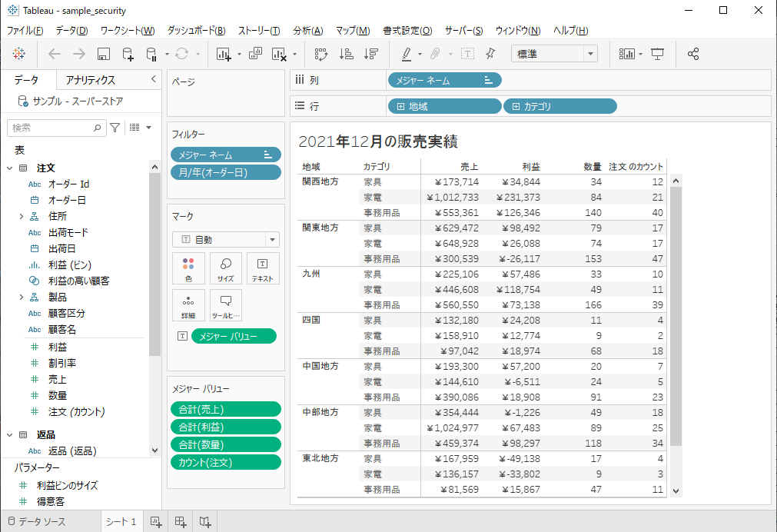
Task: Open the 色 color mark card
Action: coord(188,269)
